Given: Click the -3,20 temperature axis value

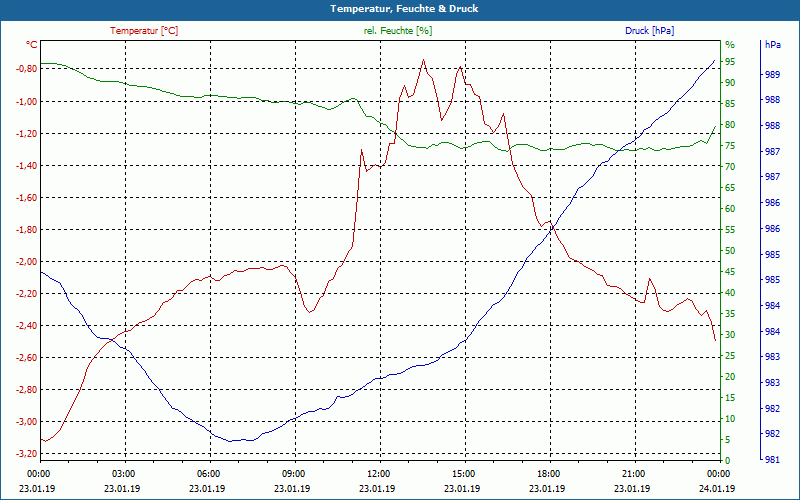Looking at the screenshot, I should (x=25, y=454).
